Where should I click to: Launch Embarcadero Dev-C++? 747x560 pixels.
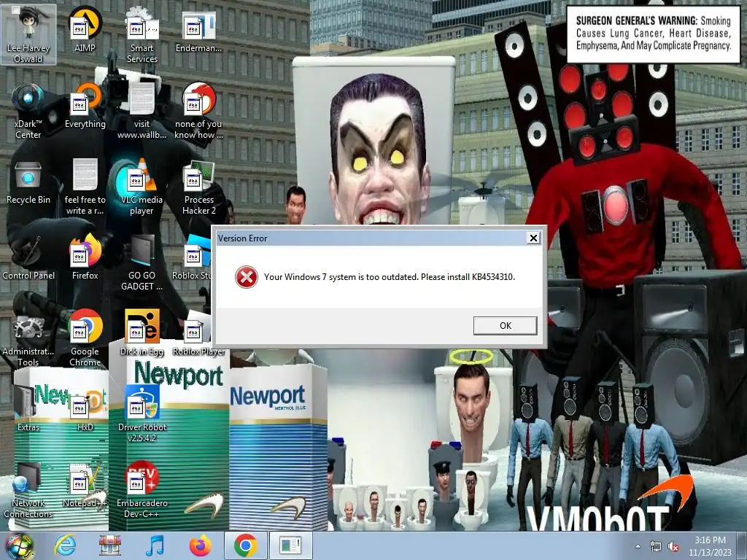tap(142, 491)
